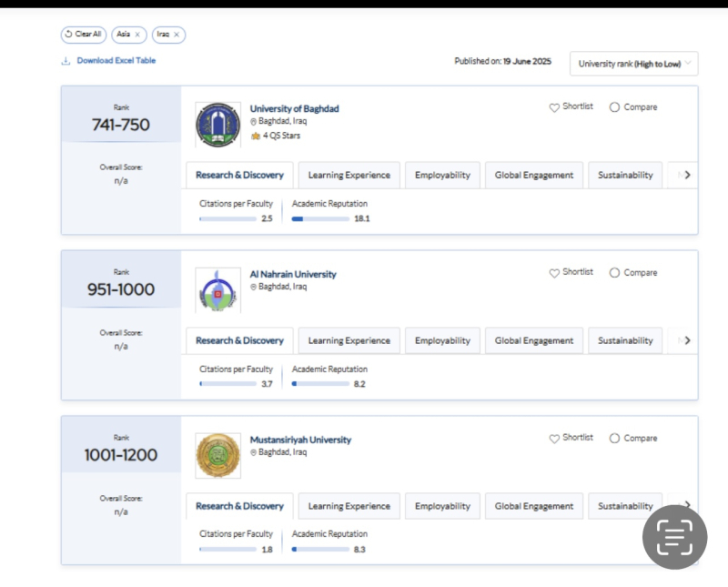Shortlist University of Baghdad heart icon
The height and width of the screenshot is (587, 728).
[554, 107]
